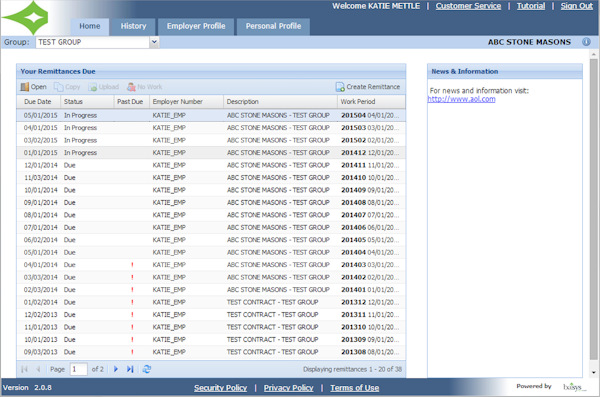
Task: Click work period 201406 cell
Action: [x=370, y=227]
